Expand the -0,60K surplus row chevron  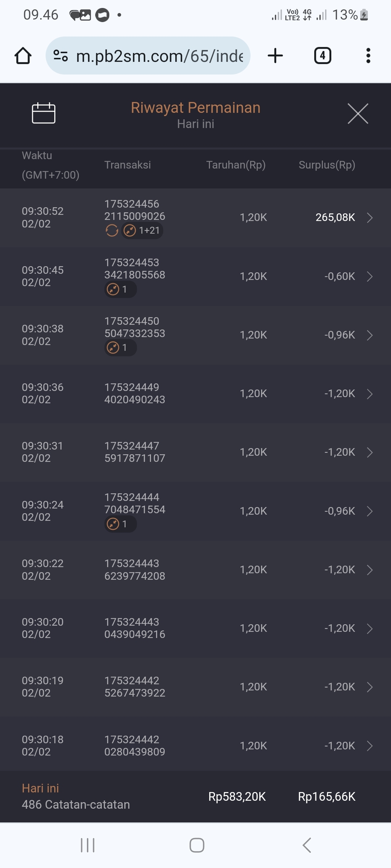click(x=370, y=277)
